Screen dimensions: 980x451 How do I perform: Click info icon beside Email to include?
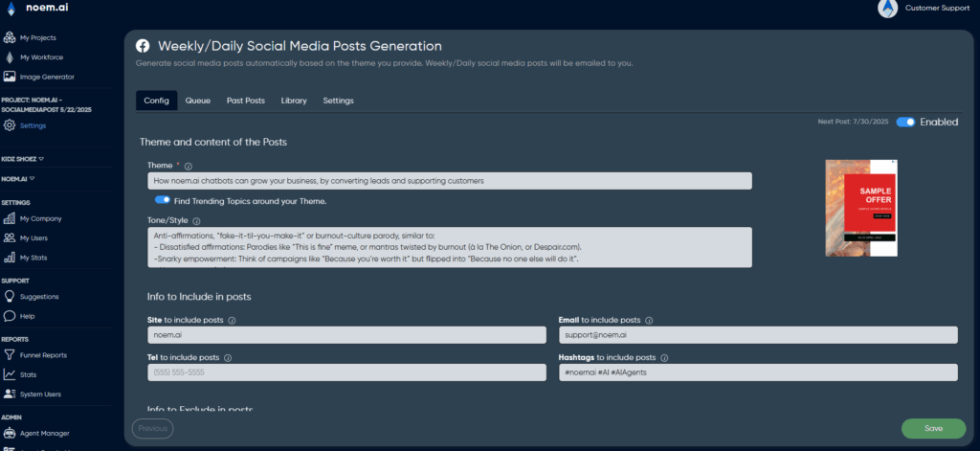tap(649, 320)
